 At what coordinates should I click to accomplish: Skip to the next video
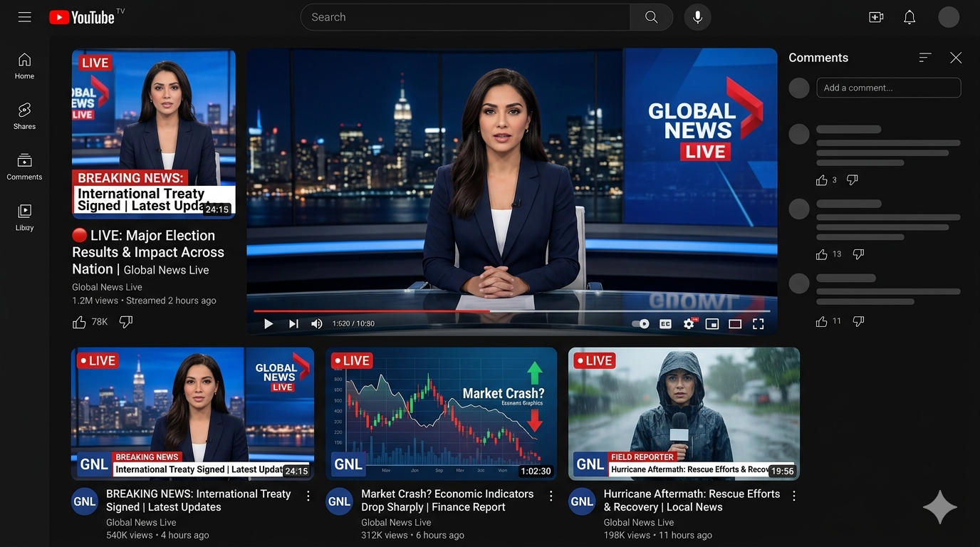pos(293,323)
